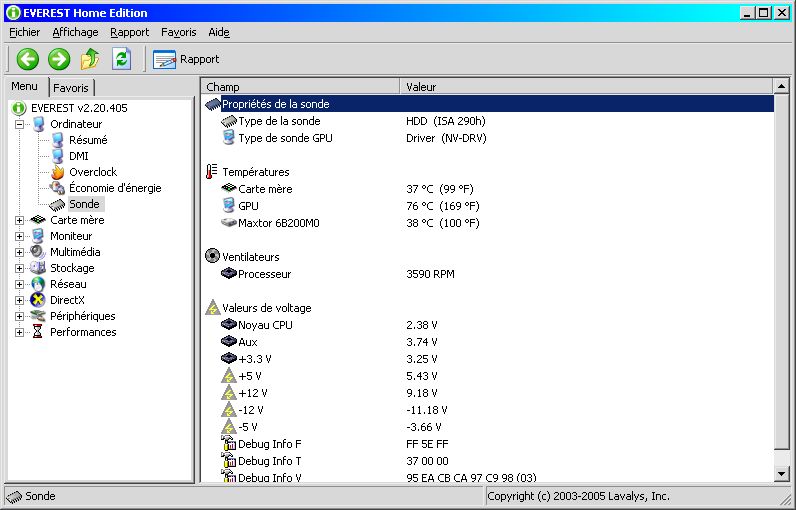This screenshot has height=510, width=796.
Task: Click the green Forward arrow toolbar button
Action: click(59, 59)
